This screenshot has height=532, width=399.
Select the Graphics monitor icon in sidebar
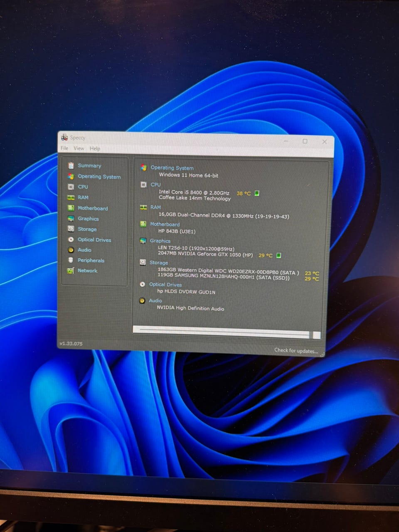[x=71, y=219]
